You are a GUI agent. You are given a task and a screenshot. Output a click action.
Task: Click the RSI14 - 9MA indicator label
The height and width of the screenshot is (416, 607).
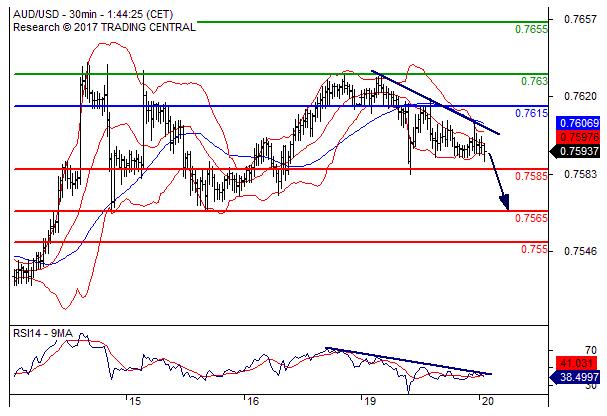point(43,333)
